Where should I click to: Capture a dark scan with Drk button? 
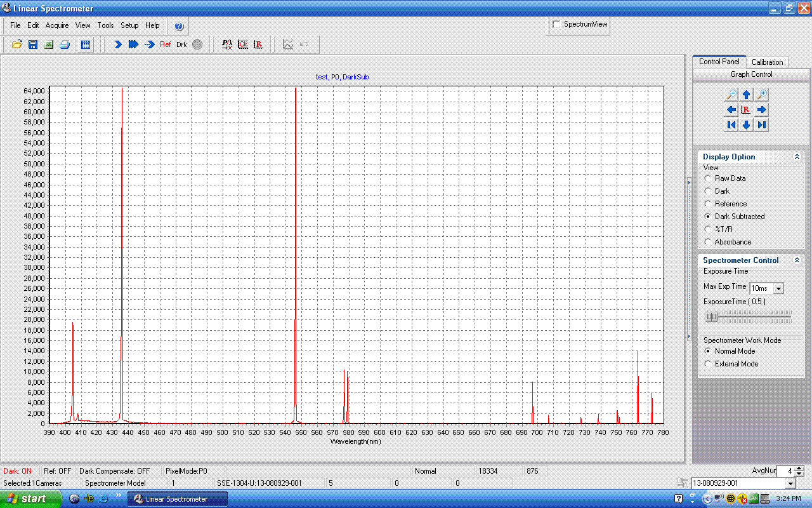point(181,44)
